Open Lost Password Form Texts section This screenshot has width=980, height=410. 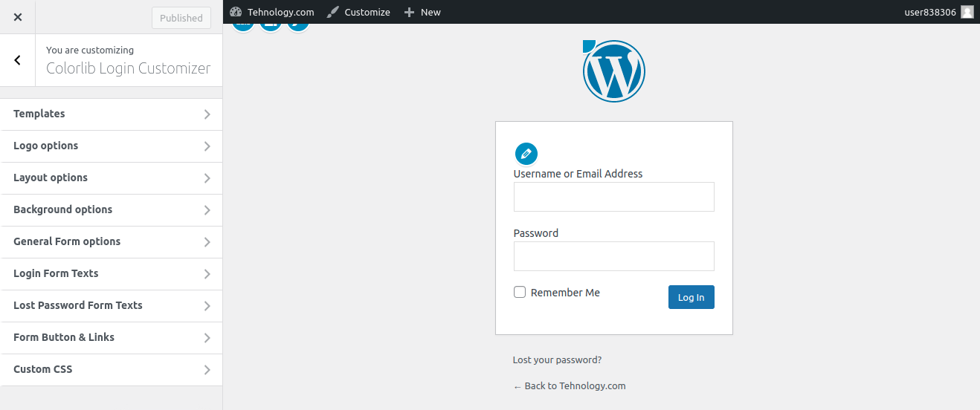(x=112, y=306)
